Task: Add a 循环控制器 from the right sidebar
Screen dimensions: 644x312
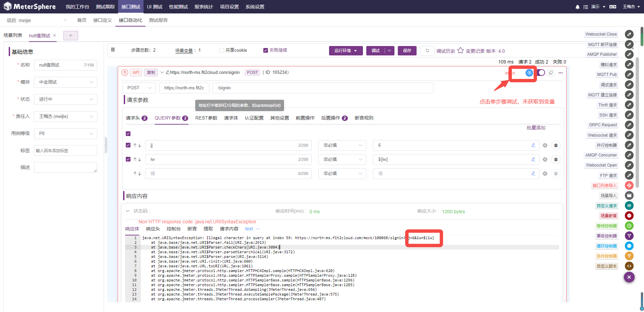Action: point(606,246)
